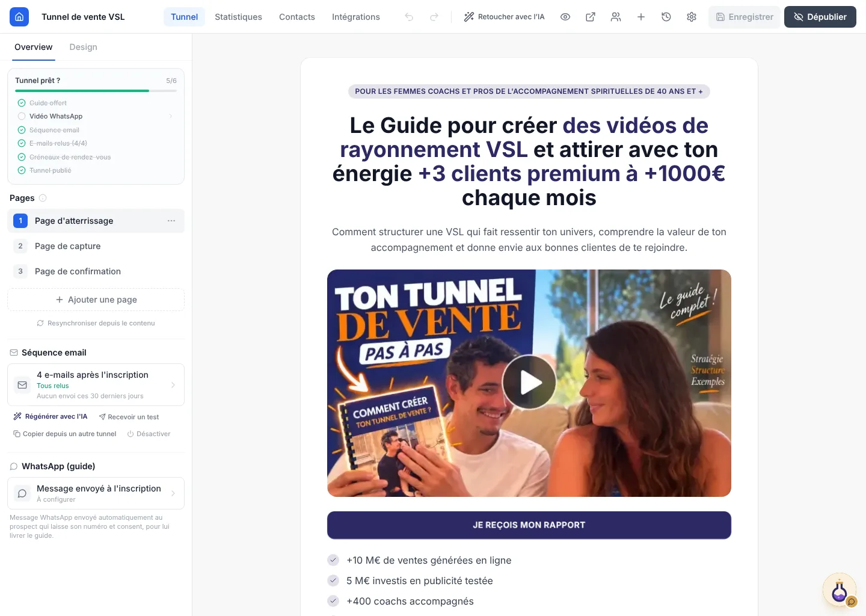
Task: Click the Tunnel prêt progress bar
Action: pyautogui.click(x=96, y=91)
